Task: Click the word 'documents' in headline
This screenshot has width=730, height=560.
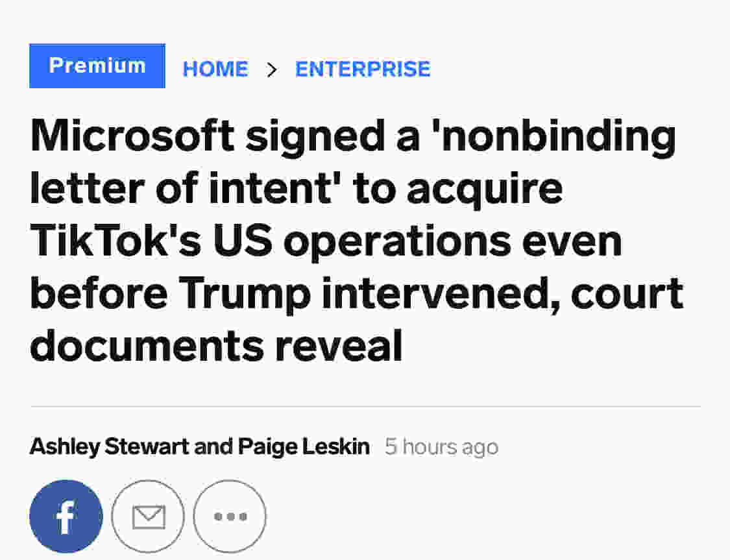Action: click(146, 347)
